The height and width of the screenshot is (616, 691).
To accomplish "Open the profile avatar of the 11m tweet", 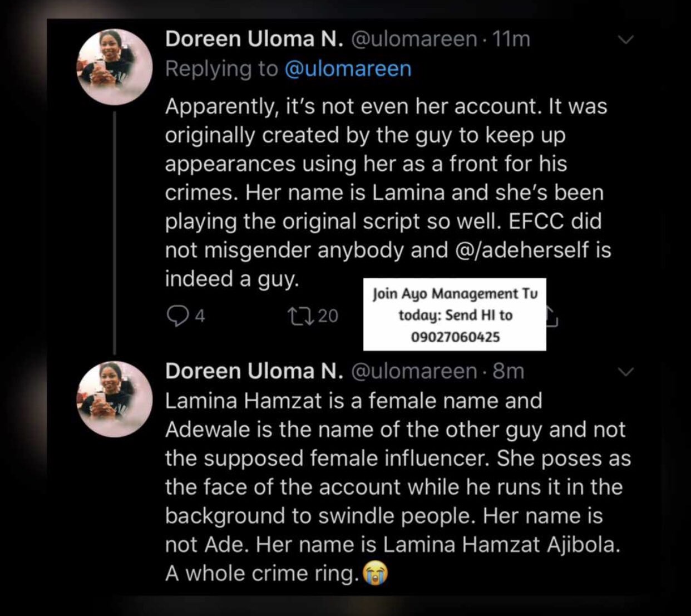I will click(115, 66).
